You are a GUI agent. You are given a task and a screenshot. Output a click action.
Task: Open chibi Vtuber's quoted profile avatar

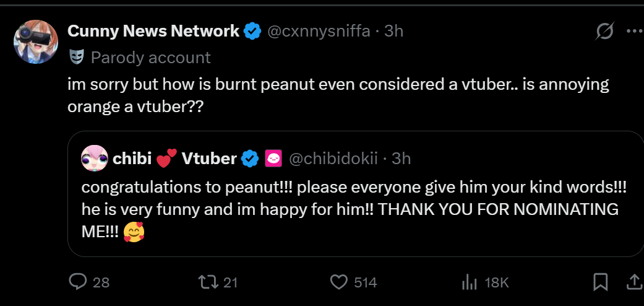click(94, 159)
